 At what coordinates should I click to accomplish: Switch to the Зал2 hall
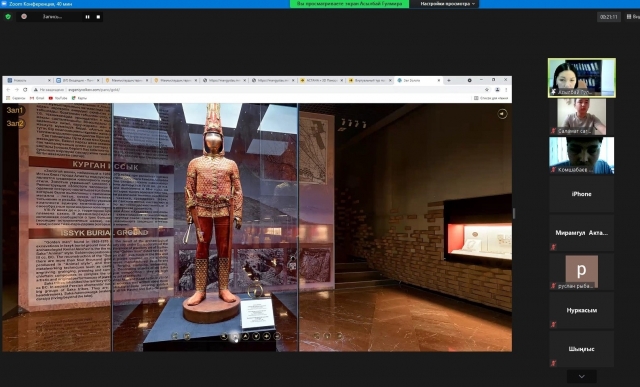click(15, 123)
